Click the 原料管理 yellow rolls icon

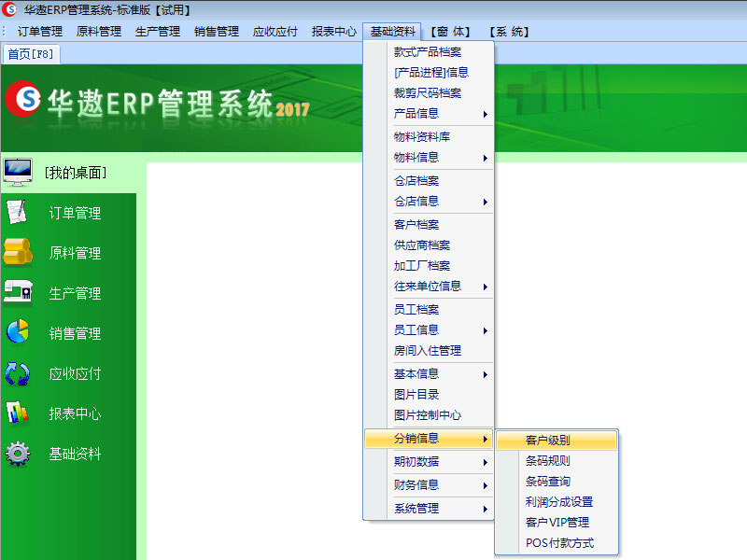(x=18, y=251)
